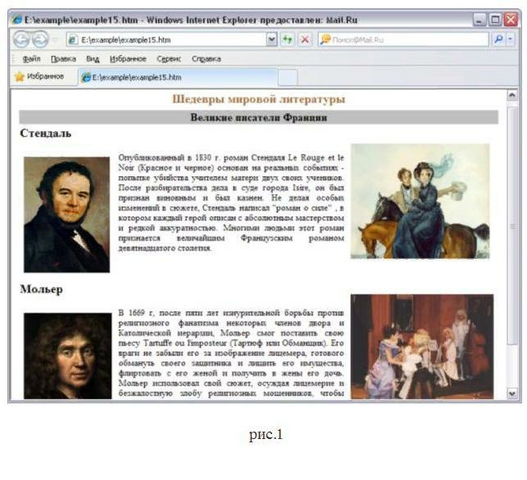Click the magnifier Search button
This screenshot has width=527, height=480.
click(498, 40)
